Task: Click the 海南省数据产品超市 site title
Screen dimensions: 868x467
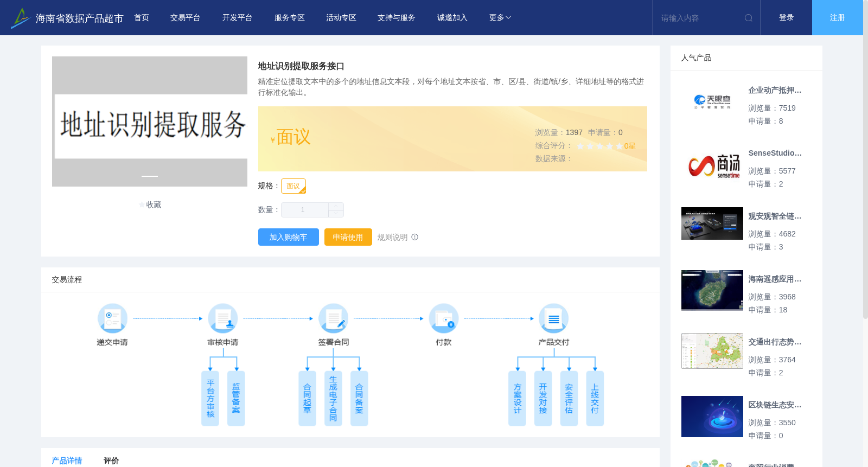Action: coord(80,18)
